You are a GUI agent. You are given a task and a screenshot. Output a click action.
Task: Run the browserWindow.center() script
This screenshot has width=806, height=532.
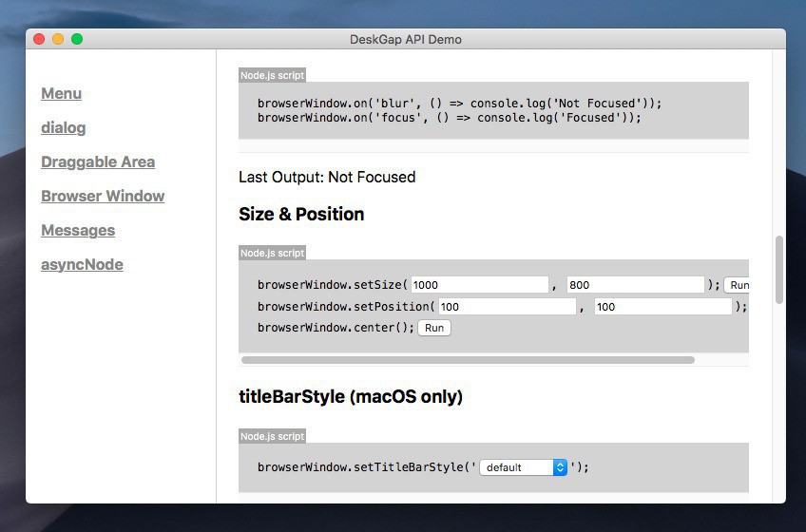pyautogui.click(x=433, y=328)
